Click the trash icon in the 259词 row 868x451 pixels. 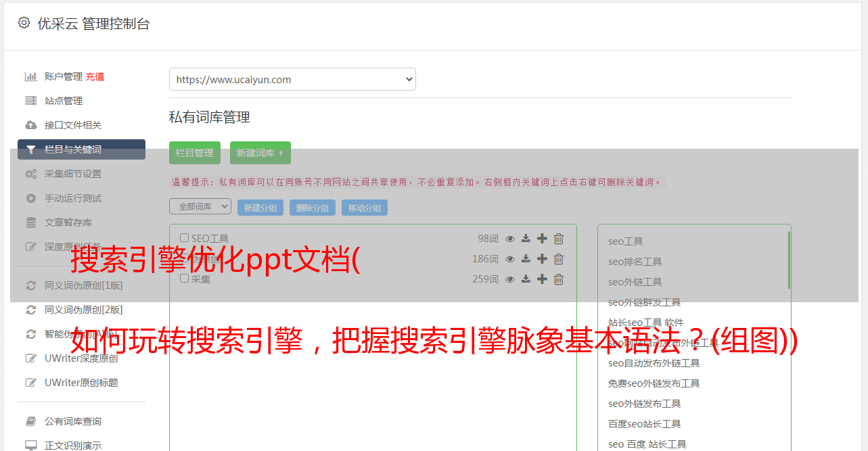click(x=559, y=279)
